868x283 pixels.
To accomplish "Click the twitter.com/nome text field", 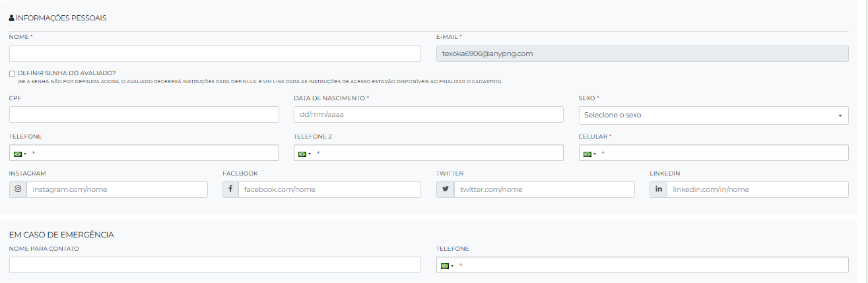I will [x=544, y=189].
